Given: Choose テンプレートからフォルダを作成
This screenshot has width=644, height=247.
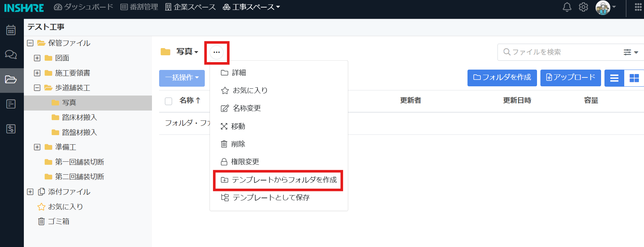Looking at the screenshot, I should coord(279,180).
